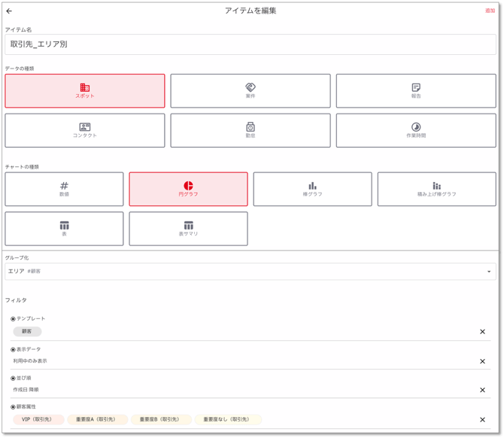Screen dimensions: 504x438
Task: Select the 表サマリ chart type
Action: [x=188, y=228]
